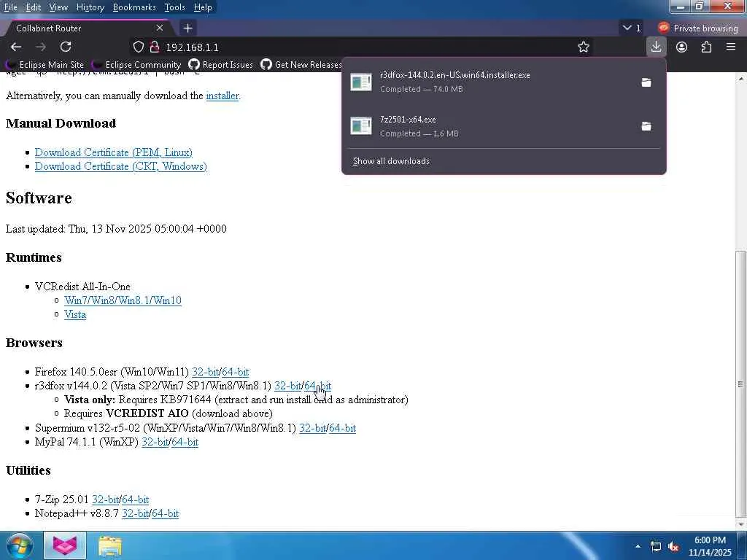This screenshot has height=560, width=747.
Task: Click Show all downloads
Action: pos(391,161)
